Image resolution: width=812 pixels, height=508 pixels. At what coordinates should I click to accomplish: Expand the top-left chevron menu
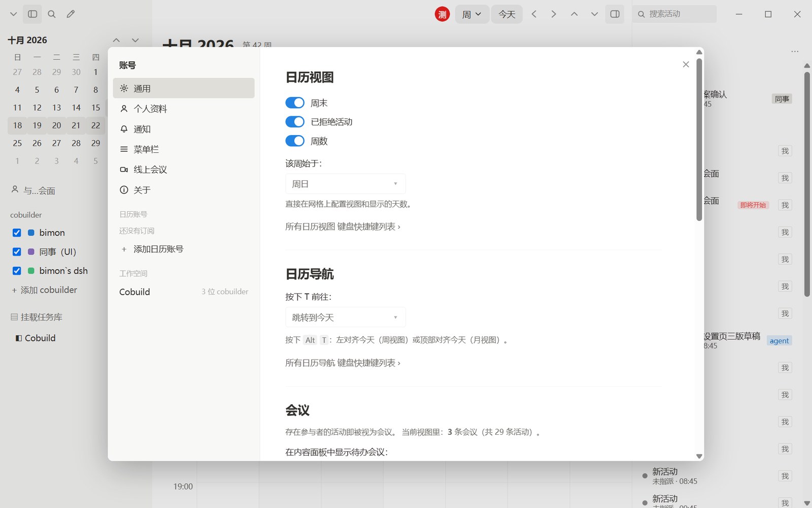[14, 14]
